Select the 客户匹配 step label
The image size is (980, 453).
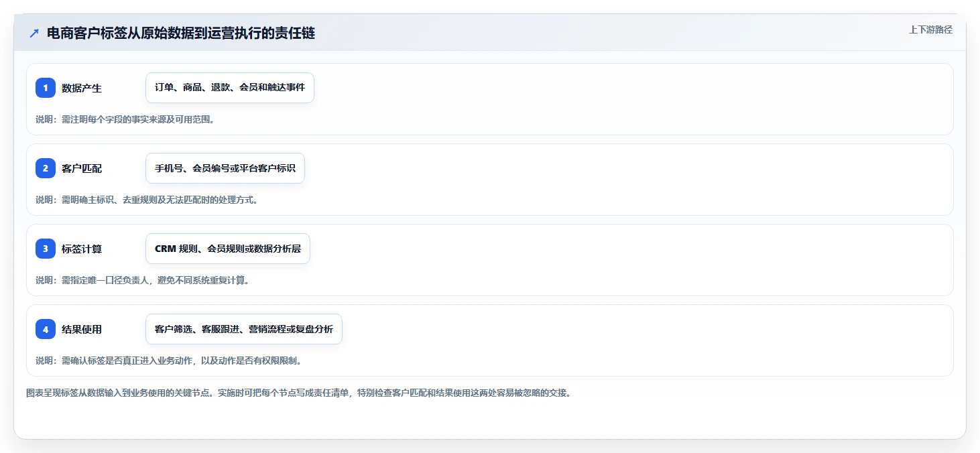[82, 168]
